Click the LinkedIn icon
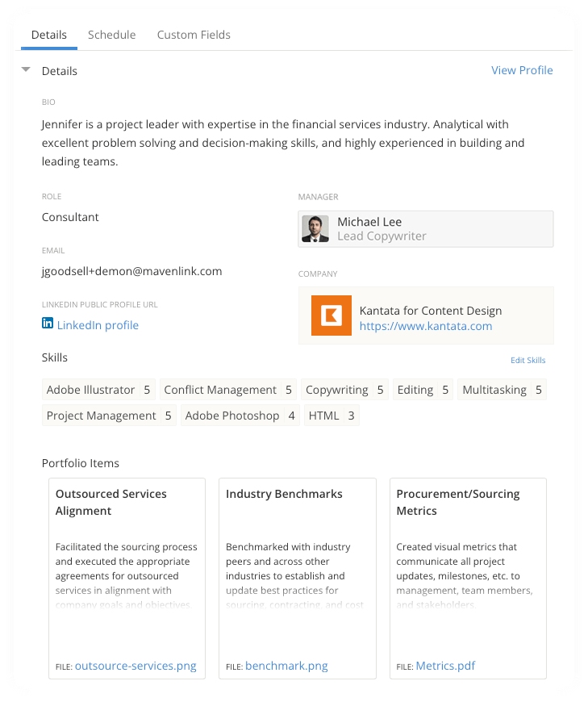The width and height of the screenshot is (588, 702). point(47,325)
